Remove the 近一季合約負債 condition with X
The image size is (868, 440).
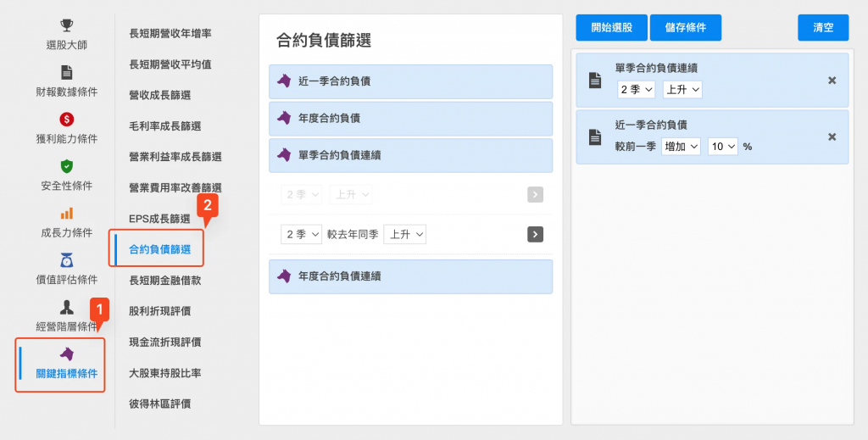pyautogui.click(x=832, y=136)
